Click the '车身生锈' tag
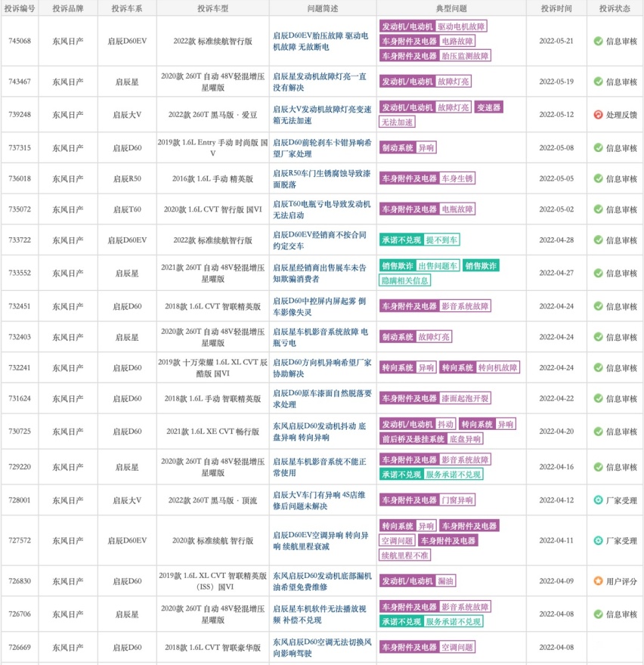The height and width of the screenshot is (665, 644). pos(457,178)
